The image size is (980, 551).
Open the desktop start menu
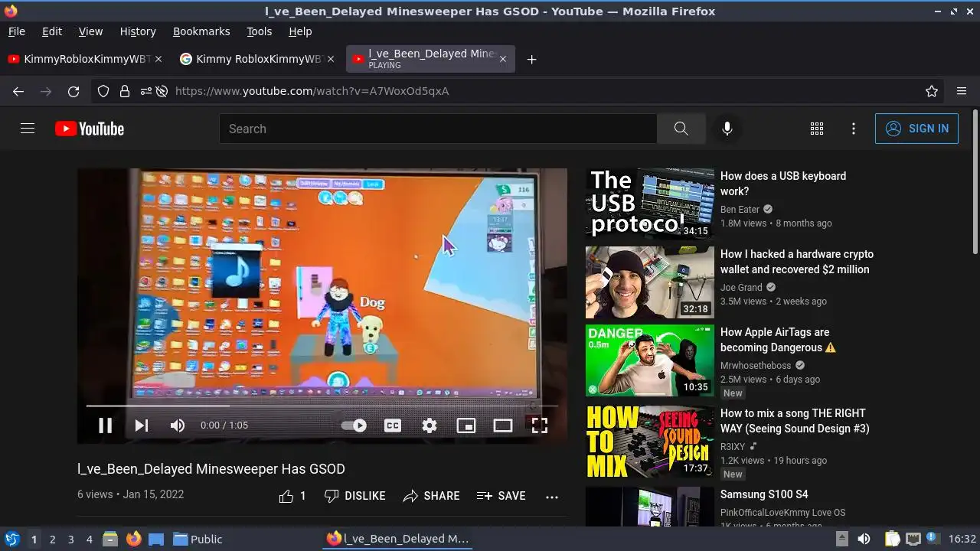(11, 539)
